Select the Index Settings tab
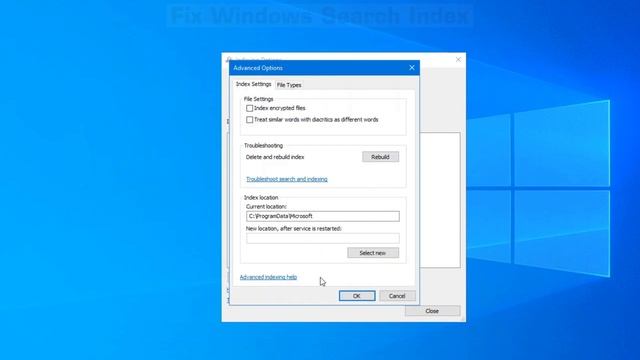The height and width of the screenshot is (360, 640). [x=253, y=84]
